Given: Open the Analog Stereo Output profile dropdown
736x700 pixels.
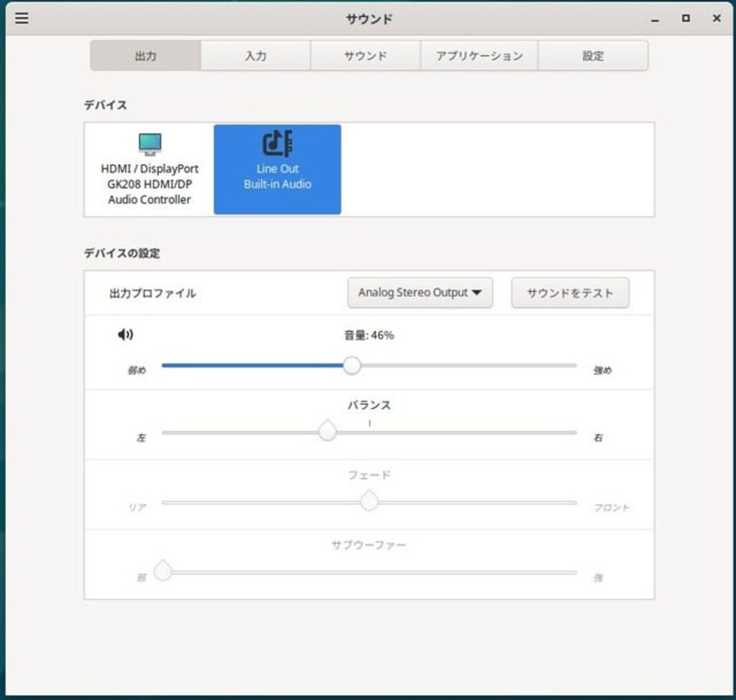Looking at the screenshot, I should (420, 293).
